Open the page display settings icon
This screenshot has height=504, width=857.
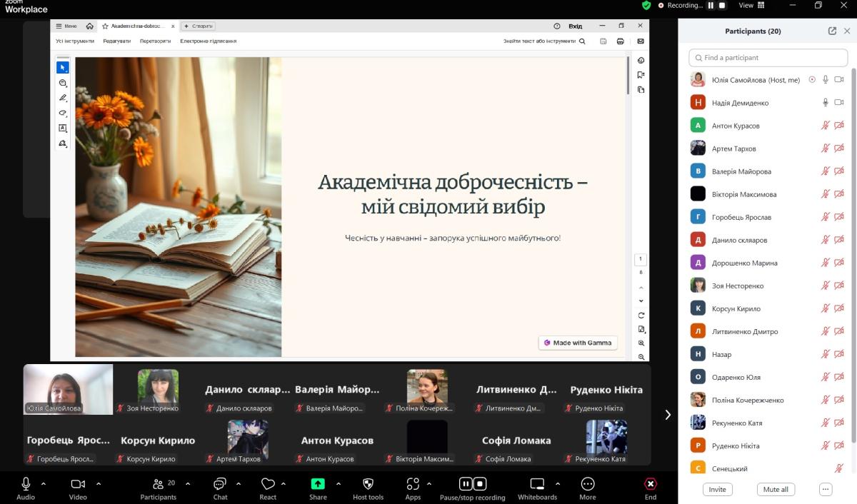tap(641, 329)
